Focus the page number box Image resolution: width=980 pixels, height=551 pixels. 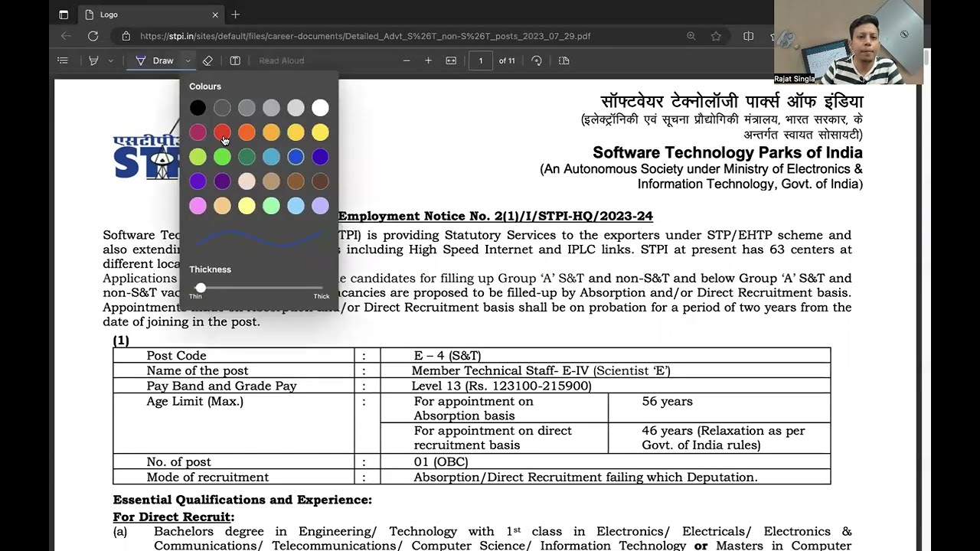click(481, 60)
